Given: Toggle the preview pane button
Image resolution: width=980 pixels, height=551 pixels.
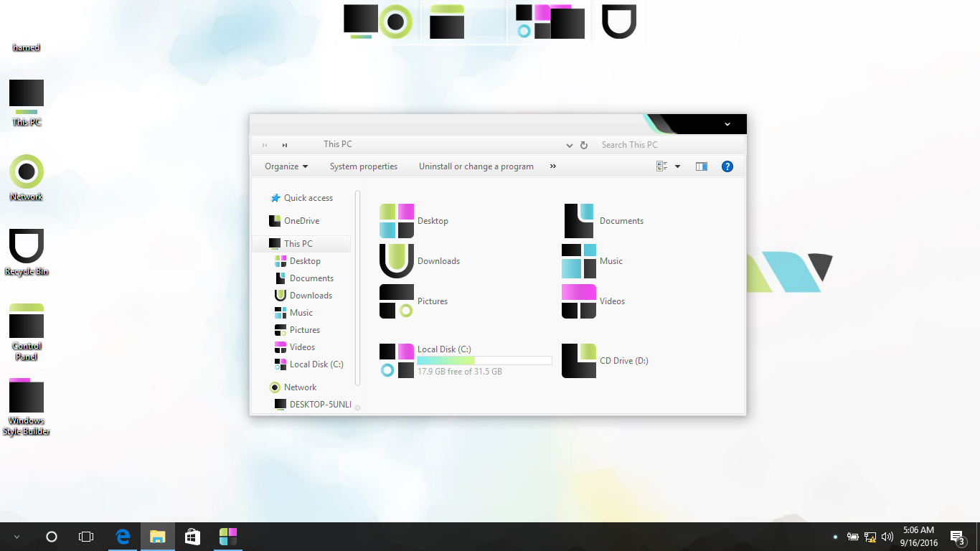Looking at the screenshot, I should click(702, 166).
